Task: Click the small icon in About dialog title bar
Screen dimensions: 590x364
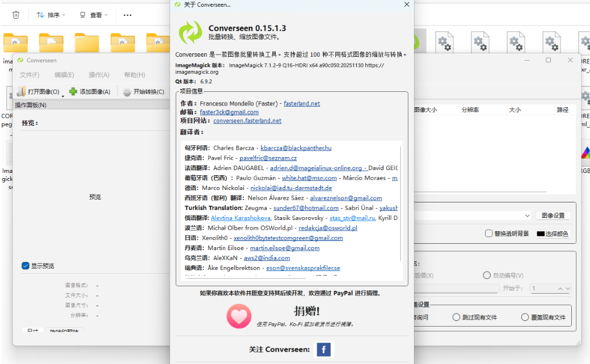Action: click(178, 5)
